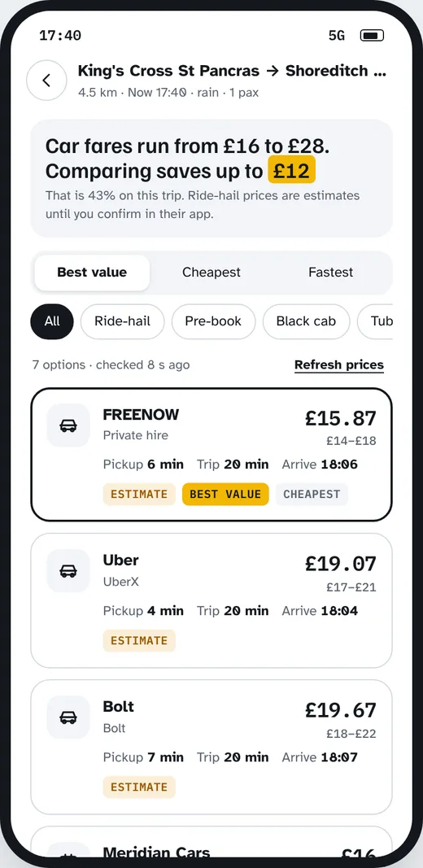Image resolution: width=423 pixels, height=868 pixels.
Task: Enable the Ride-hail filter chip
Action: (122, 321)
